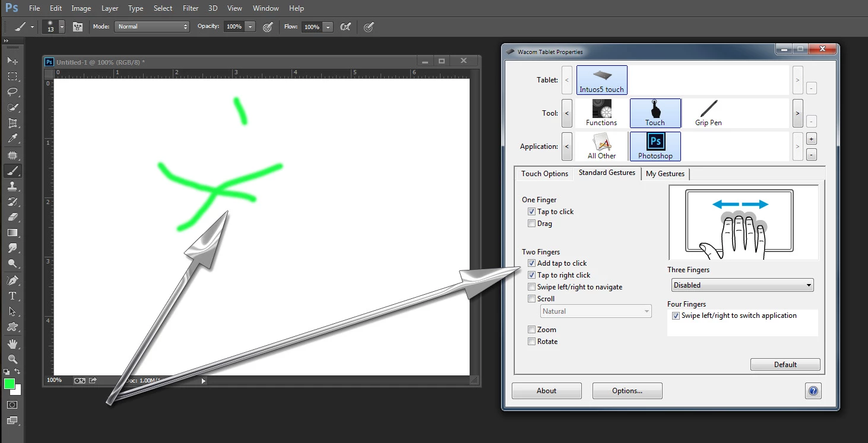Screen dimensions: 868x443
Task: Enable two-finger Scroll checkbox
Action: coord(531,299)
